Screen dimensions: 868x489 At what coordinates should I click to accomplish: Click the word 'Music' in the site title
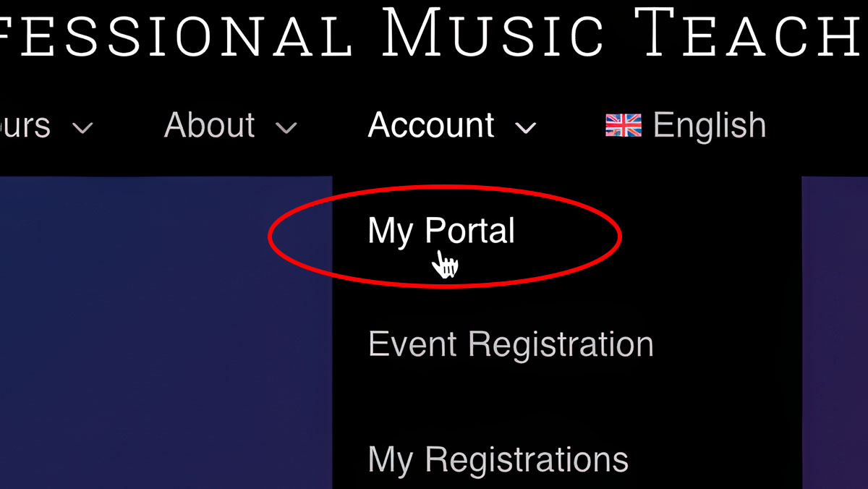click(x=492, y=33)
